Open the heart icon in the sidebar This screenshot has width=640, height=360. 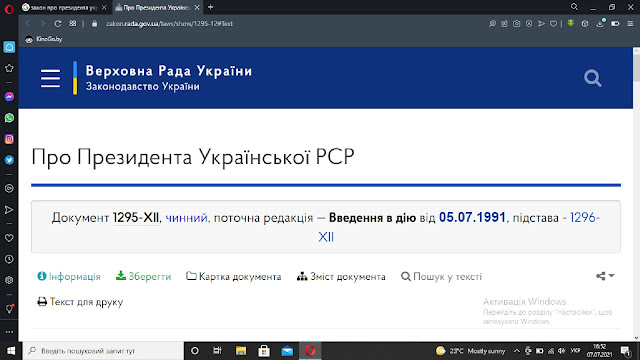(9, 238)
